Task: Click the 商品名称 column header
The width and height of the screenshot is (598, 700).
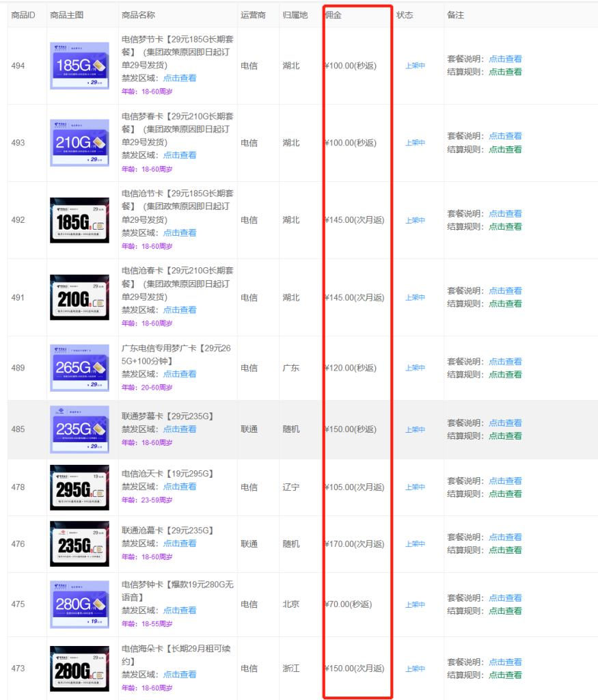Action: [138, 15]
